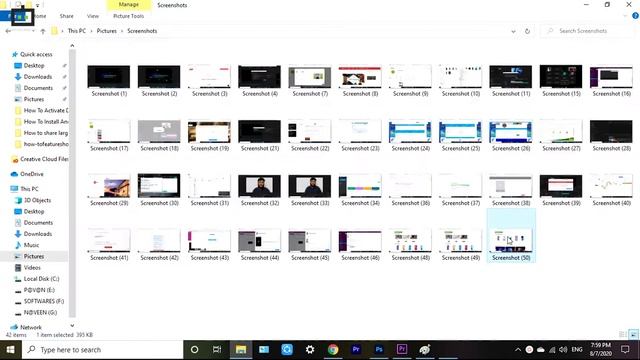The width and height of the screenshot is (640, 360).
Task: Select the SOFTWARES (F:) drive
Action: (x=44, y=301)
